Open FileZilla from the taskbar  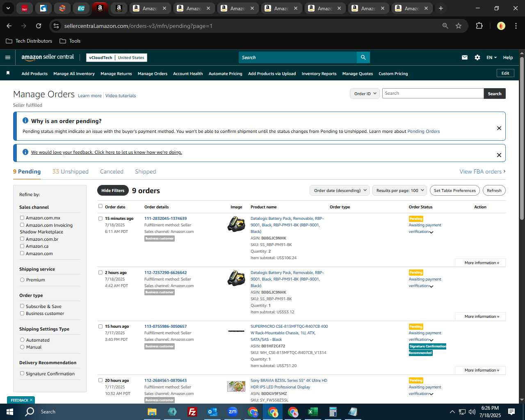point(192,412)
